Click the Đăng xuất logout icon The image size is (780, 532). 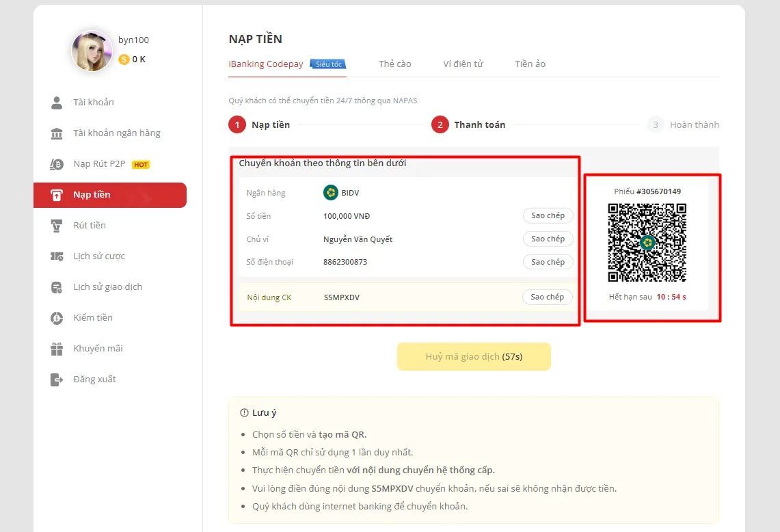point(56,379)
